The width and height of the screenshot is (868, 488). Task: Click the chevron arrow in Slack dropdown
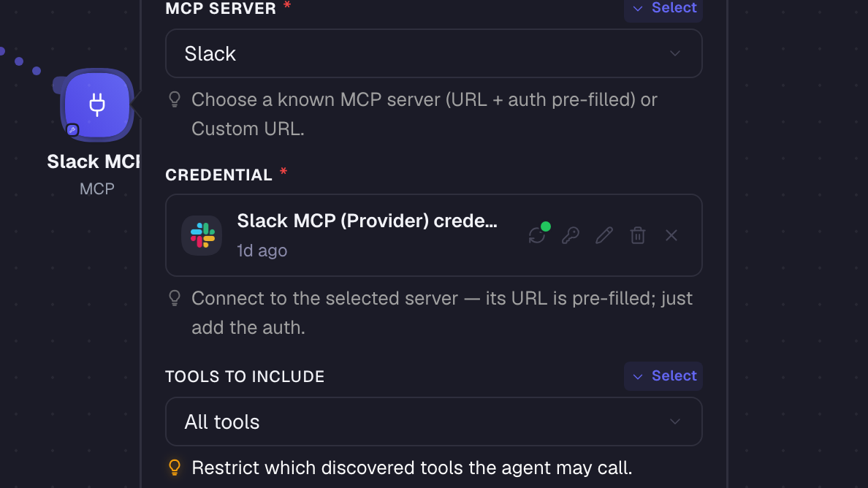(x=675, y=53)
